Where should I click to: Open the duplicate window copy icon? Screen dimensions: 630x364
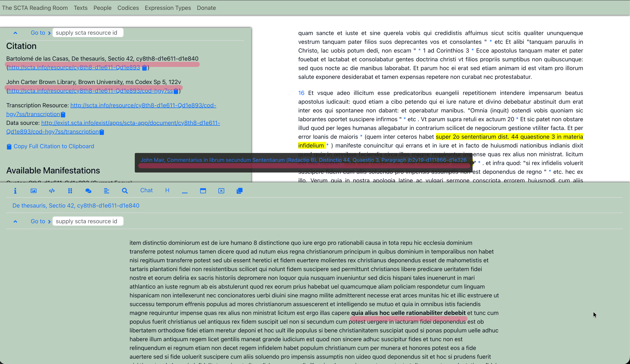pyautogui.click(x=240, y=191)
